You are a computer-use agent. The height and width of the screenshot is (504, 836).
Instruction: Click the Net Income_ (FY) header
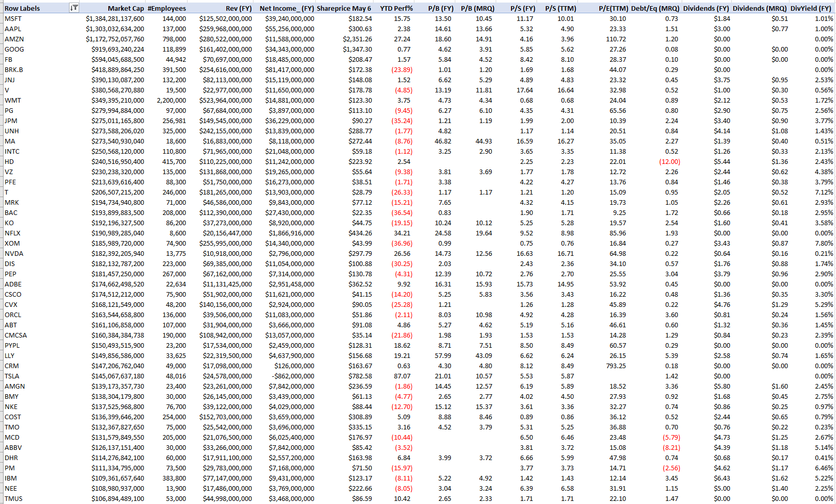(x=287, y=8)
